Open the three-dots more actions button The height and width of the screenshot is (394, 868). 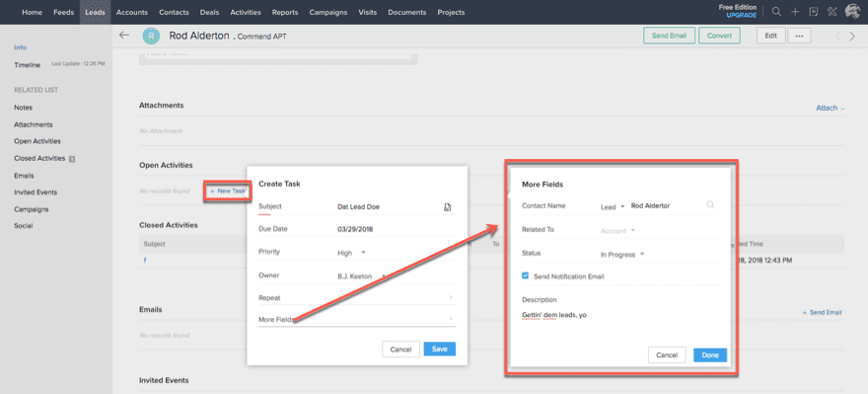799,36
